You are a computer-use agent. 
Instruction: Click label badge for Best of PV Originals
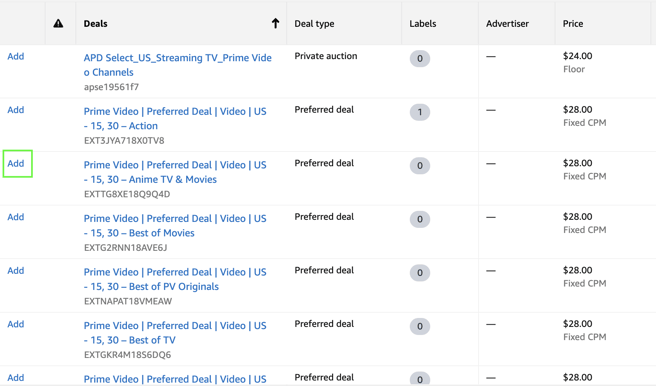coord(420,273)
